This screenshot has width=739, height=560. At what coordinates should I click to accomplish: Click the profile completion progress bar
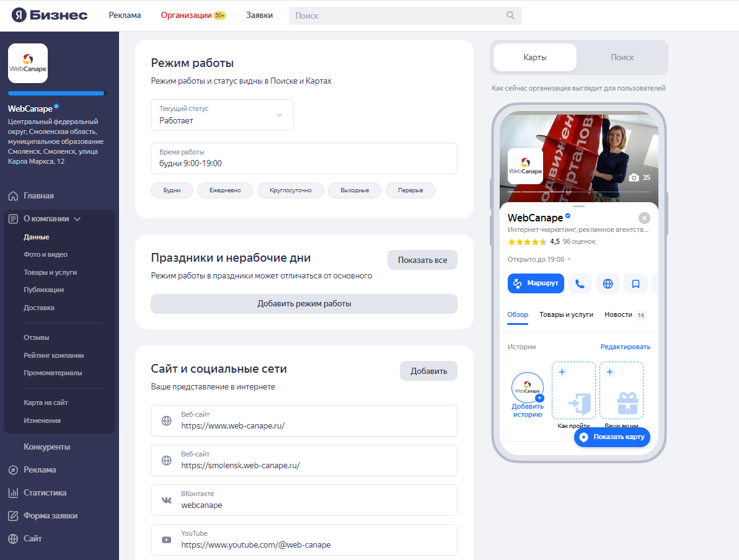[x=57, y=93]
